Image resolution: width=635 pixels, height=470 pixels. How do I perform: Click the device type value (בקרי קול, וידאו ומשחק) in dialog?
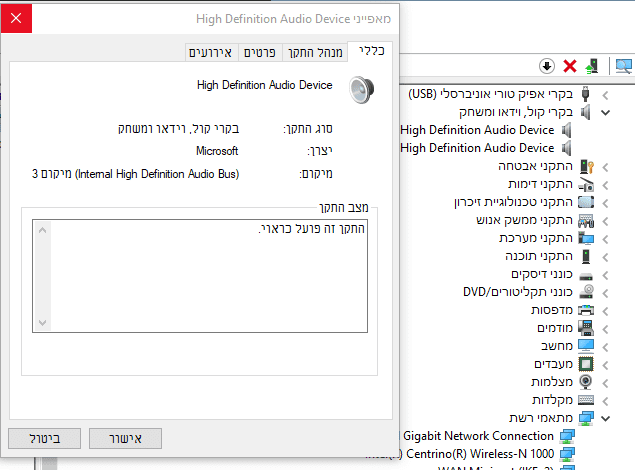[x=179, y=129]
